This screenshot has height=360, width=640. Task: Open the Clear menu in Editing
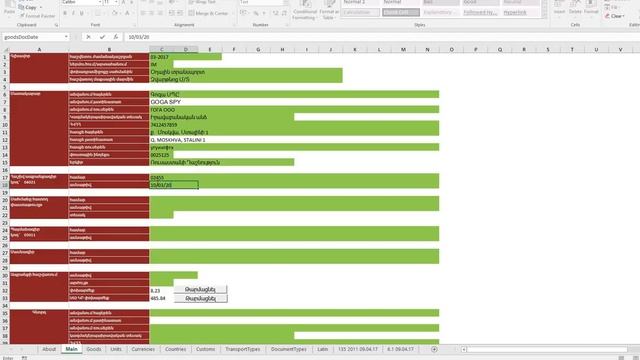[x=615, y=16]
